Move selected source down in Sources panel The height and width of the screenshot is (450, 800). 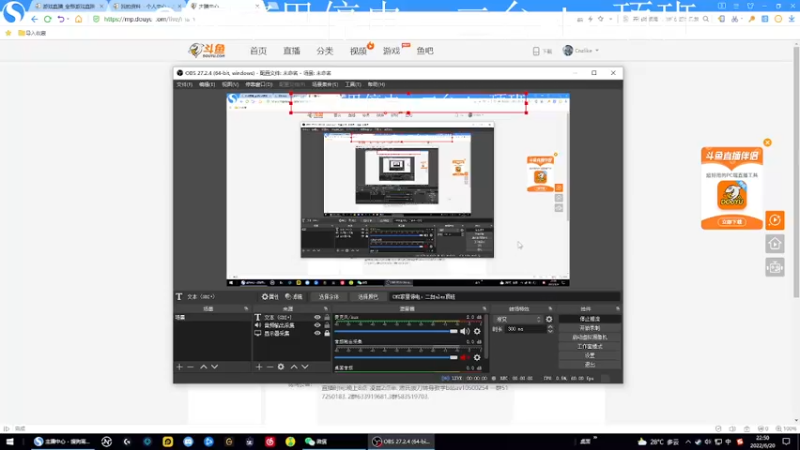pos(305,367)
